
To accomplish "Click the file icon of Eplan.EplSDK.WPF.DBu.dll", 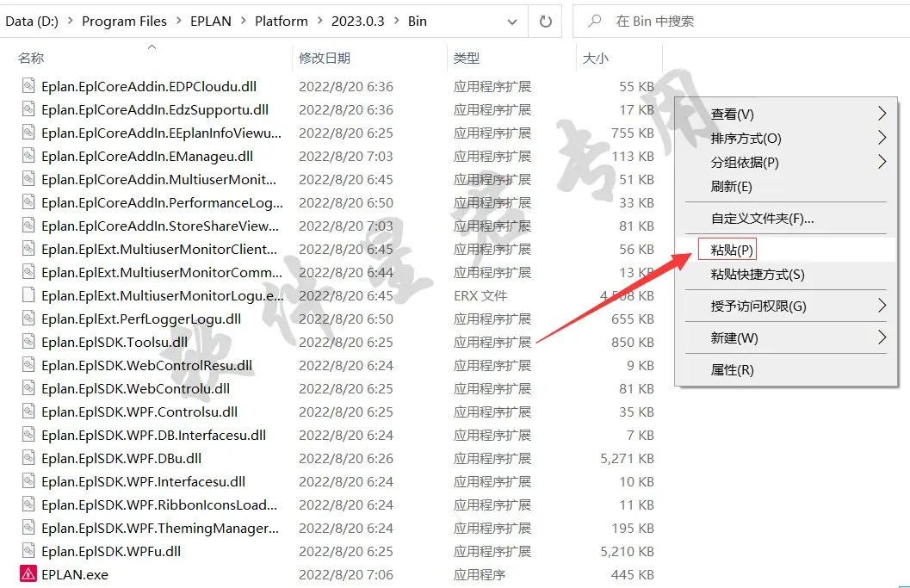I will click(28, 457).
